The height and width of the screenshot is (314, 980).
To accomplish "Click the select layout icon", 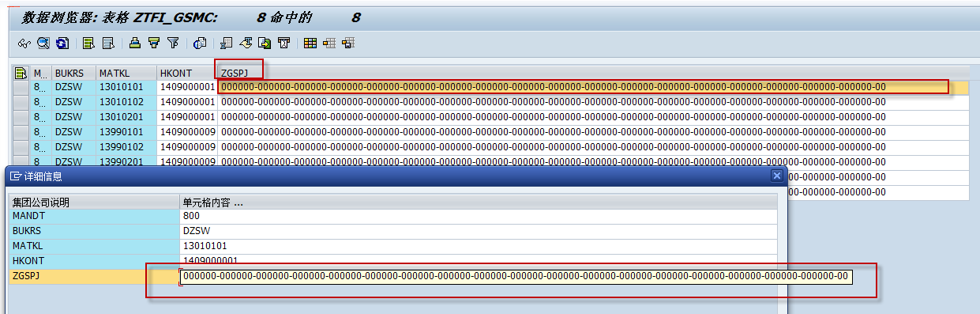I will coord(329,44).
